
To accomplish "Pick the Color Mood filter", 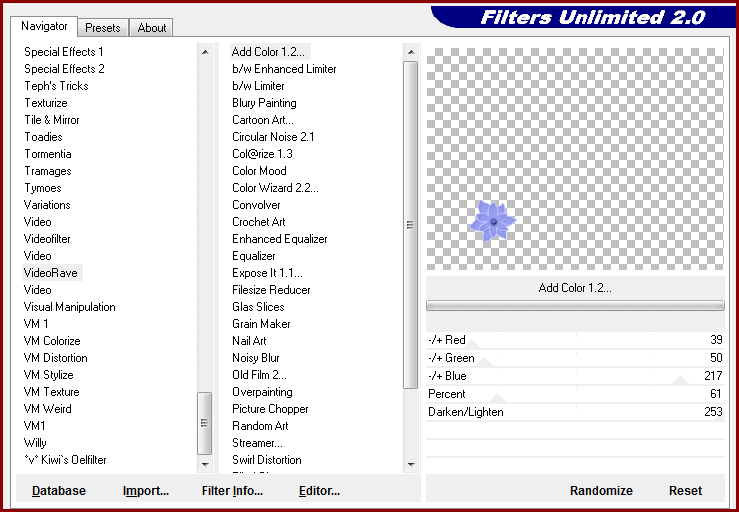I will pyautogui.click(x=259, y=171).
